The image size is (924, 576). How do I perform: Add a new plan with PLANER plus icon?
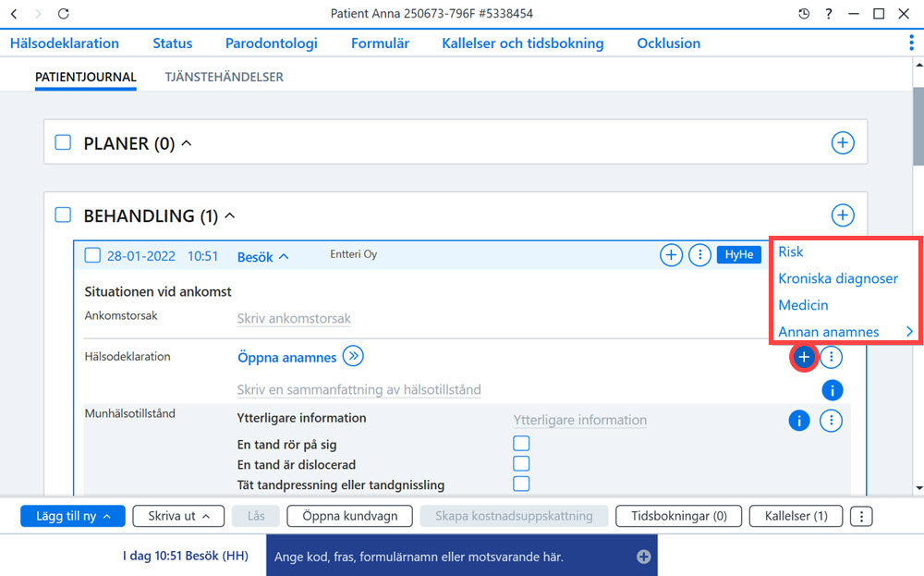coord(843,142)
